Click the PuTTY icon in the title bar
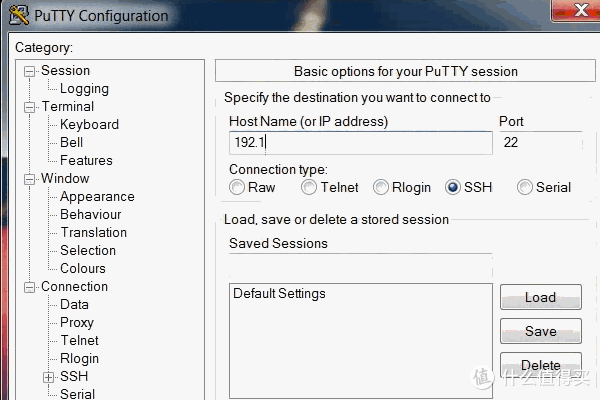Image resolution: width=600 pixels, height=400 pixels. [19, 15]
